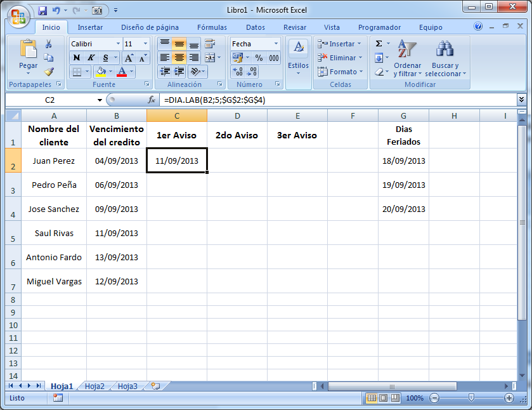Image resolution: width=532 pixels, height=410 pixels.
Task: Activate the Format Painter brush
Action: click(49, 71)
